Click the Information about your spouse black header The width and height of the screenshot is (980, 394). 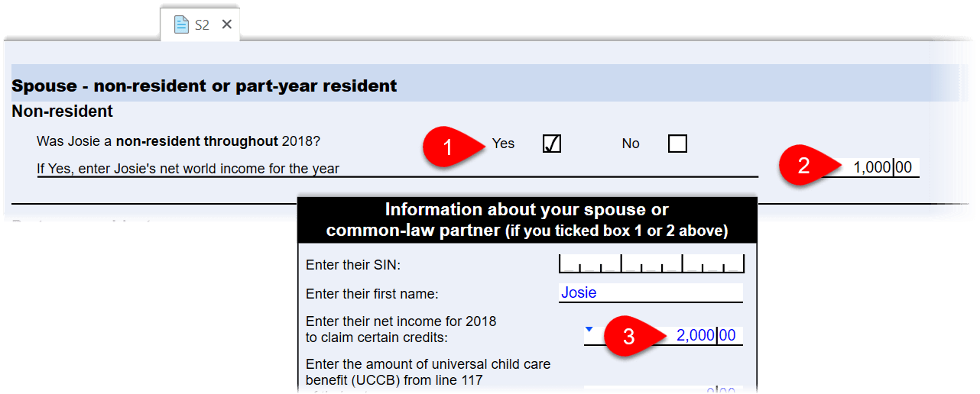(x=527, y=220)
